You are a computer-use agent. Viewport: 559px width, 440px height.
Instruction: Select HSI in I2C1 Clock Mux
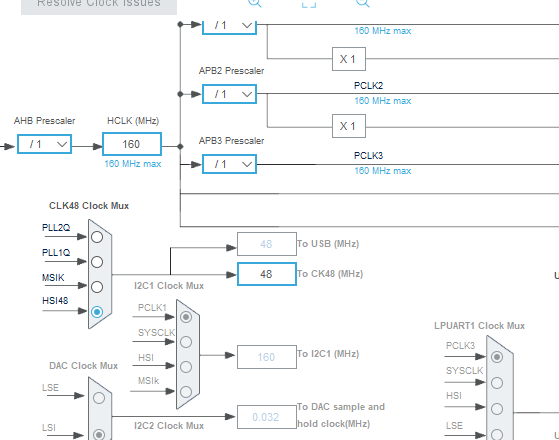[x=186, y=367]
